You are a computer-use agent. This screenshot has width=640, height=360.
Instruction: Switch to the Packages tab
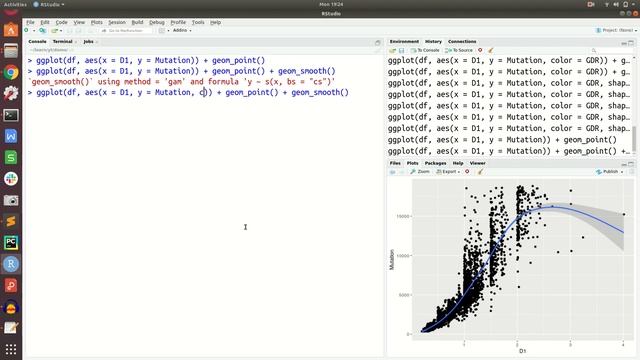(x=436, y=163)
